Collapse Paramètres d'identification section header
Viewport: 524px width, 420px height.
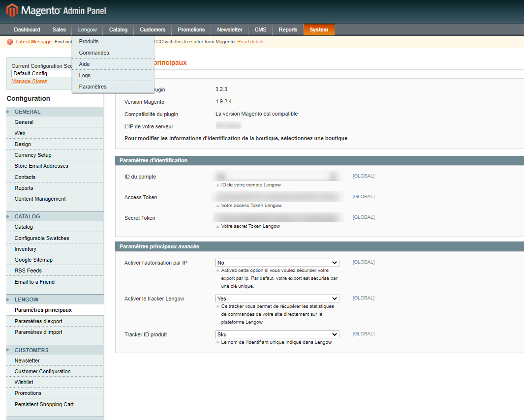tap(319, 160)
